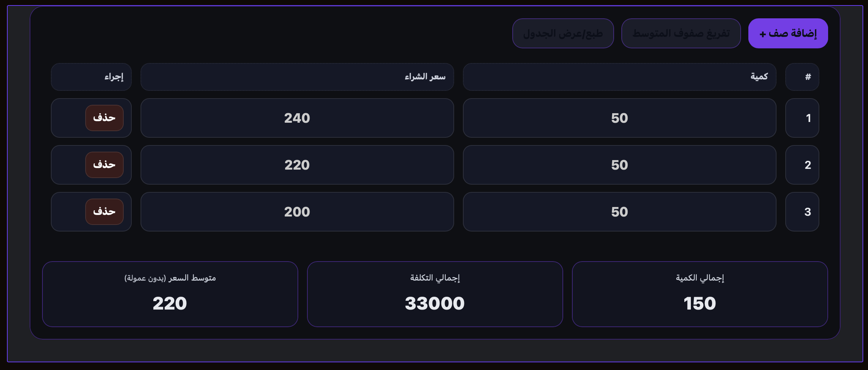This screenshot has width=868, height=370.
Task: Click the "متوسط السعر" average price card
Action: click(170, 294)
